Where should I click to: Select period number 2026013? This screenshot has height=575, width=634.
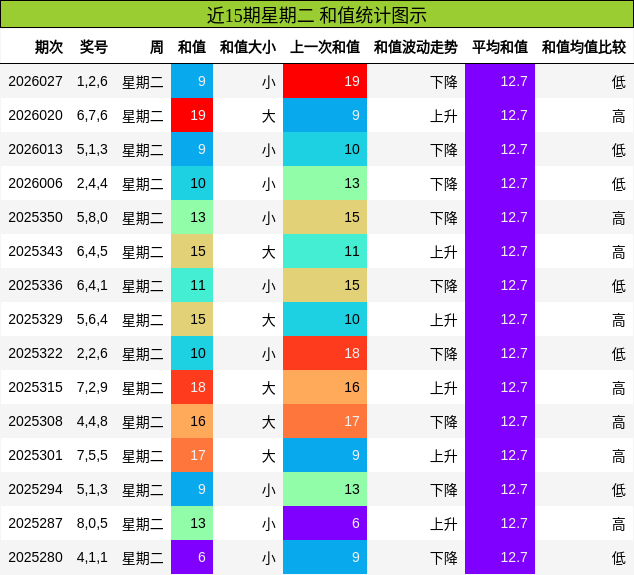pos(36,149)
